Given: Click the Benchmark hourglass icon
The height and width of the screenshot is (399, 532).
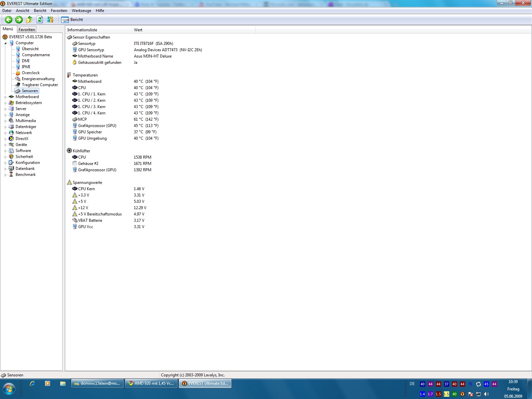Looking at the screenshot, I should (11, 175).
